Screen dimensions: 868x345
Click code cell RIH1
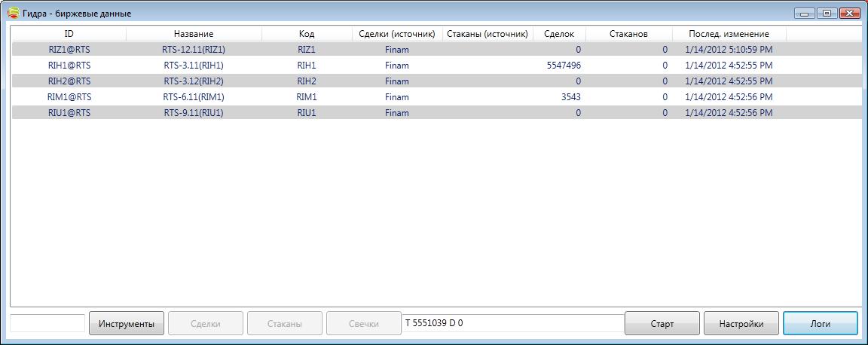(307, 66)
